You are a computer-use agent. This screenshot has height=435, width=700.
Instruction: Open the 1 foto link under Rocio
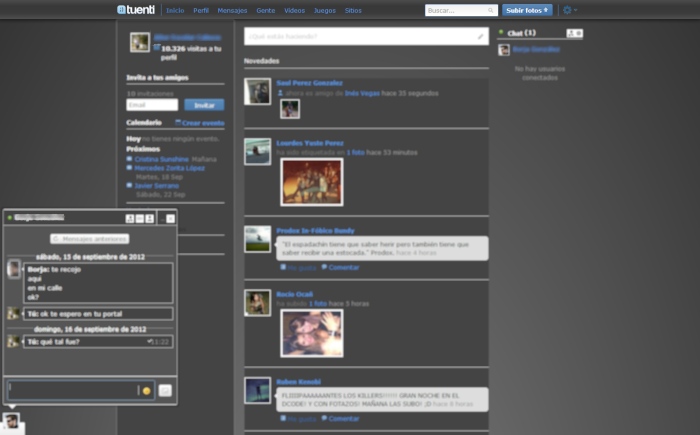(318, 304)
